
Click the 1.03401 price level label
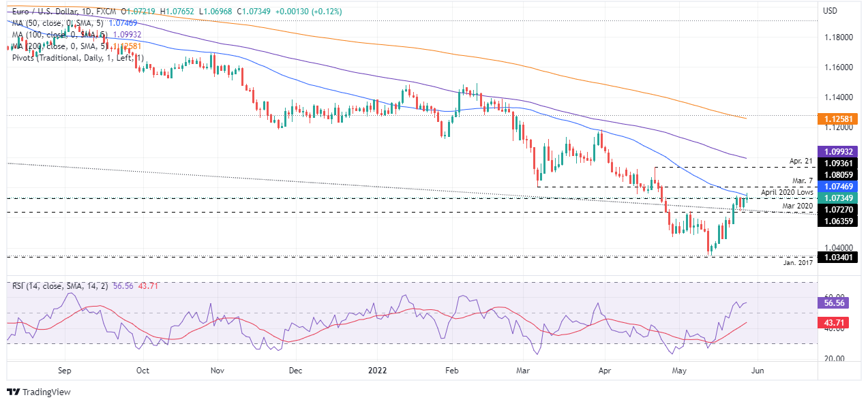coord(837,257)
